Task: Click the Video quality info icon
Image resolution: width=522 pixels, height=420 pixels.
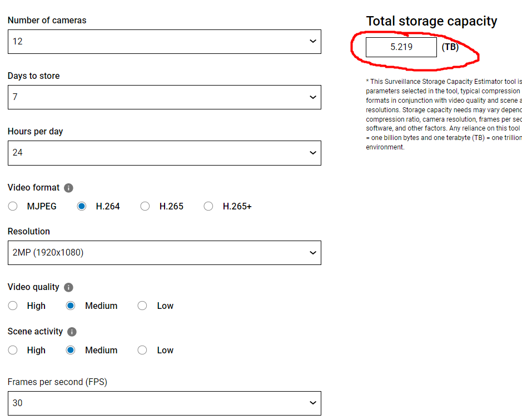Action: coord(68,287)
